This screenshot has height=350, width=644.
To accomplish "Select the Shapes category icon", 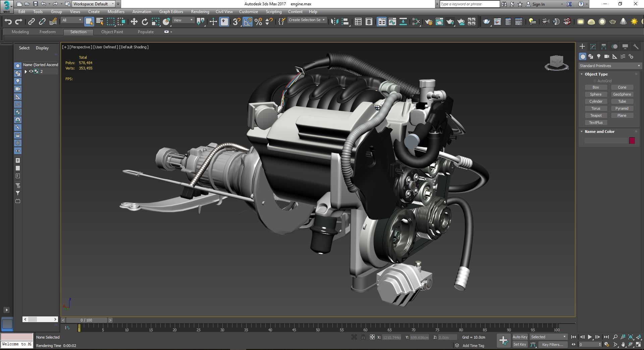I will point(591,57).
